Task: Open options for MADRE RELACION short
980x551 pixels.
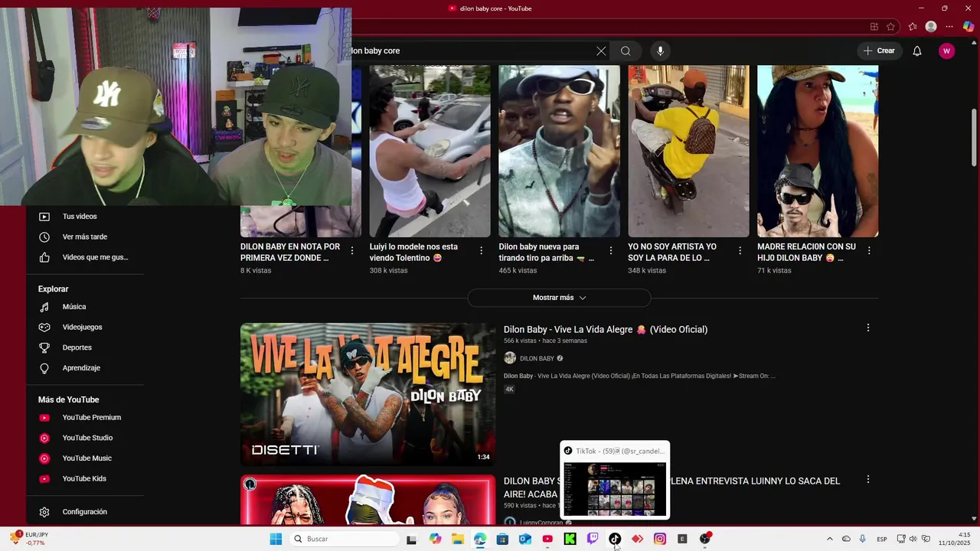Action: click(869, 251)
